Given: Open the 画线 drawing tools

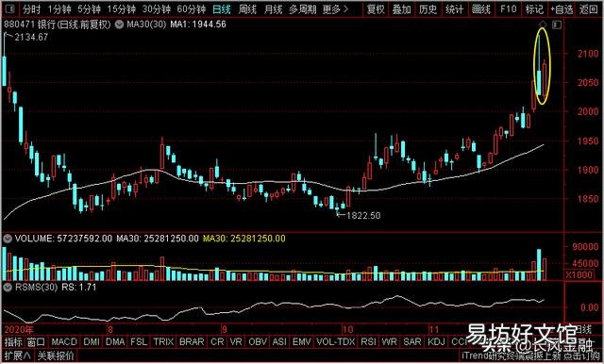Looking at the screenshot, I should [x=481, y=9].
